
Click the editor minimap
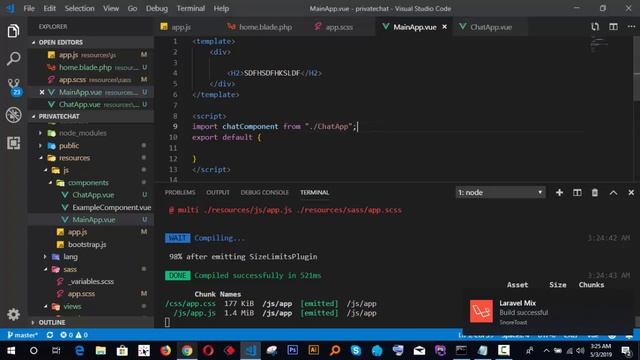598,44
